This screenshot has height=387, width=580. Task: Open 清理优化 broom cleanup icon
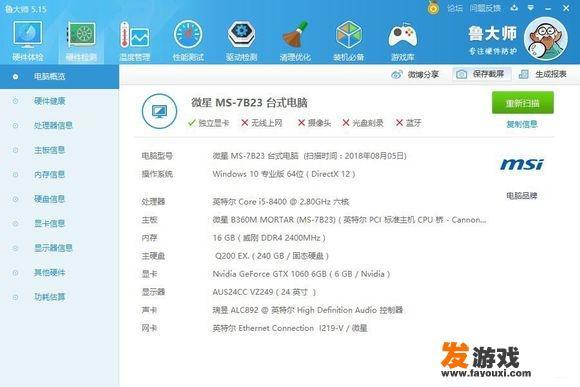(295, 41)
